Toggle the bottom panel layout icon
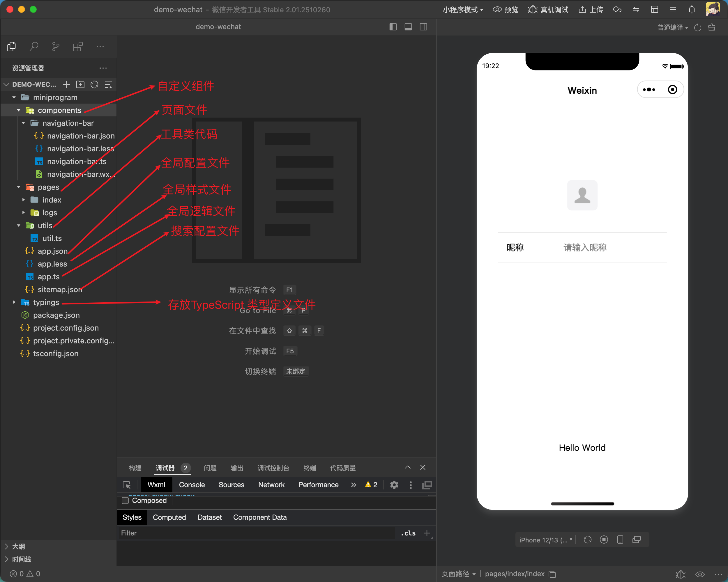This screenshot has width=728, height=582. (408, 27)
